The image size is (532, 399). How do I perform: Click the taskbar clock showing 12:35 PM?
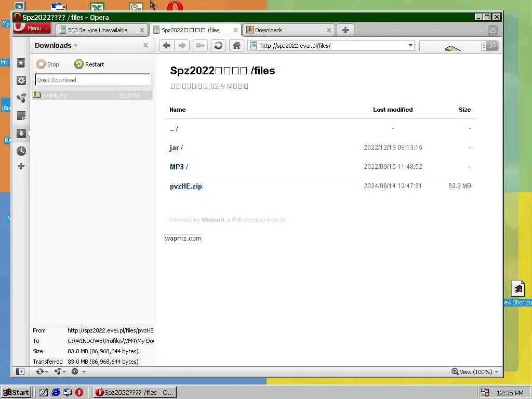(510, 393)
